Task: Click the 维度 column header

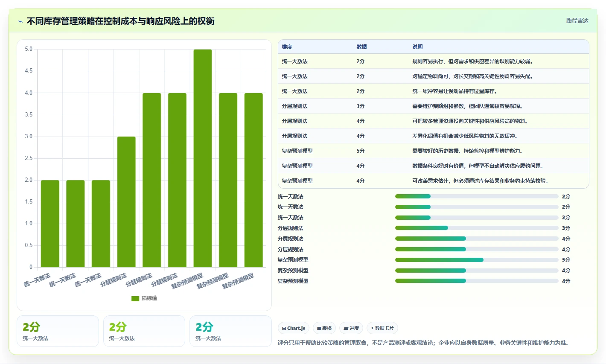Action: (287, 47)
